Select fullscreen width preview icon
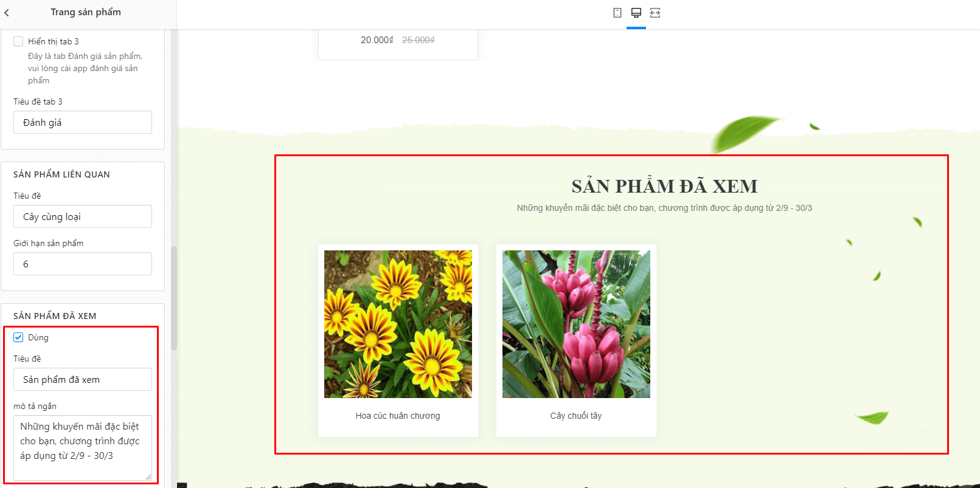The image size is (980, 488). (x=655, y=13)
